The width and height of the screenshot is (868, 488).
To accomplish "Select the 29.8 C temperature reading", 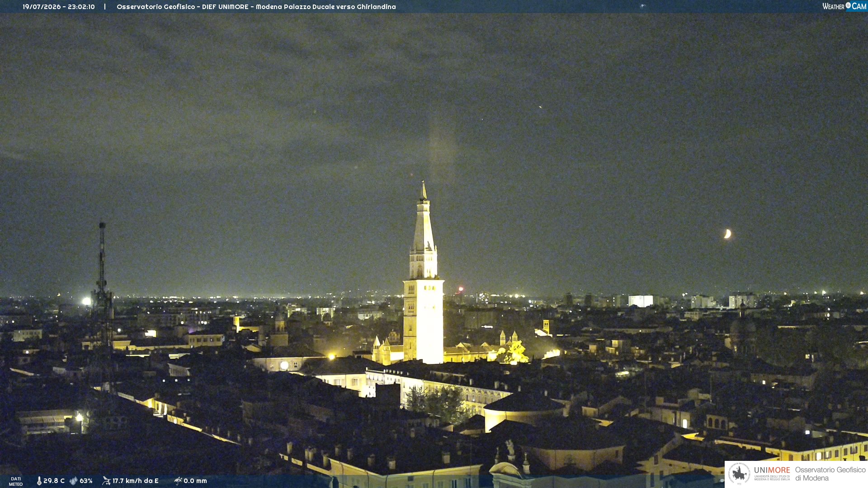I will pyautogui.click(x=54, y=481).
